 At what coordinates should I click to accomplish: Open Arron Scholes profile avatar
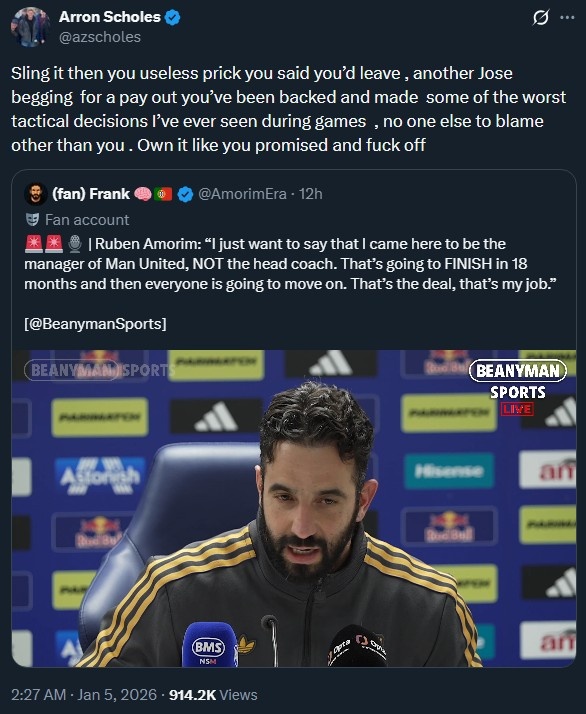click(31, 27)
